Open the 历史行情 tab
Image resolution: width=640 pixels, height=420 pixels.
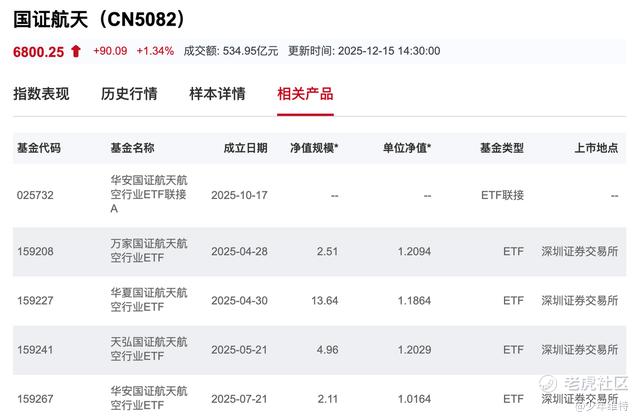pyautogui.click(x=129, y=94)
